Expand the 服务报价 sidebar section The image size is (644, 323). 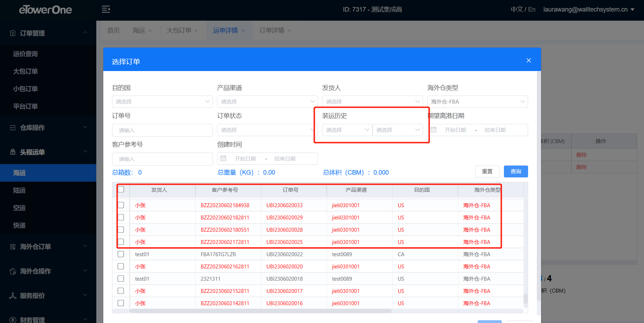pyautogui.click(x=85, y=295)
